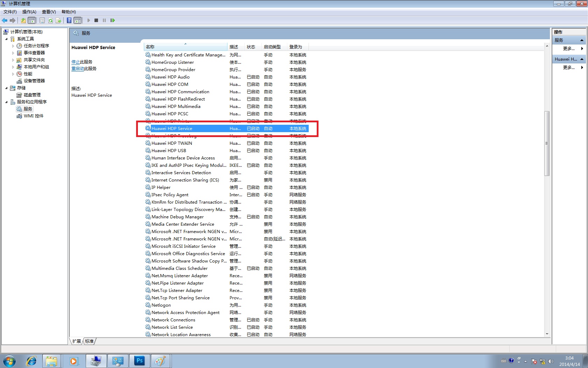Open the 文件(F) menu

[x=10, y=12]
